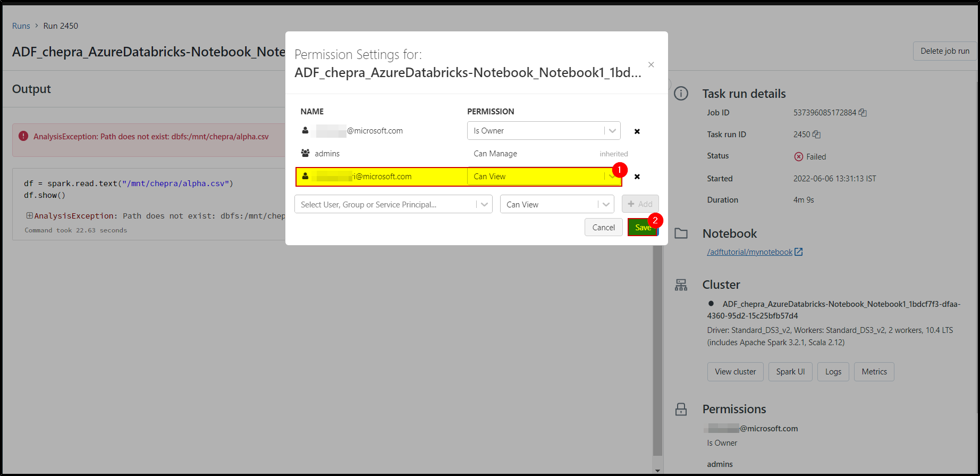Image resolution: width=980 pixels, height=476 pixels.
Task: Click the View cluster button
Action: pyautogui.click(x=736, y=372)
